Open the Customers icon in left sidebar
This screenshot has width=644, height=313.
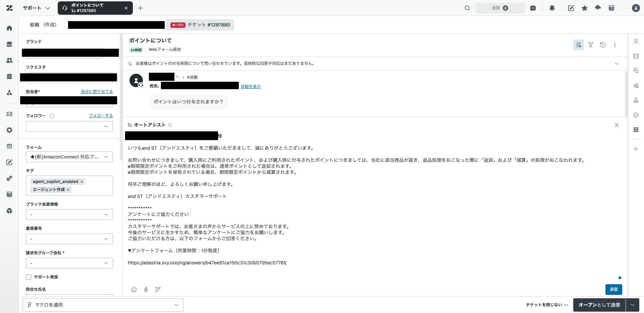pos(9,60)
